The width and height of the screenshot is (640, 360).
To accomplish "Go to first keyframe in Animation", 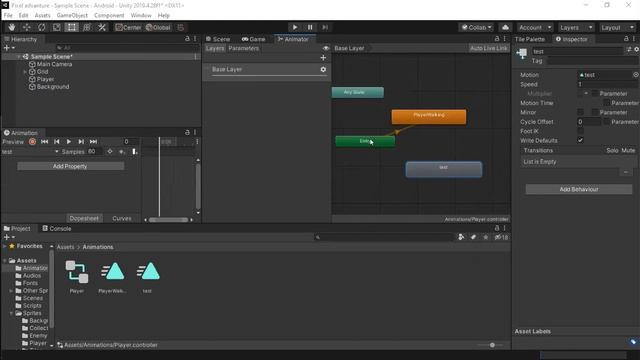I will click(x=44, y=142).
